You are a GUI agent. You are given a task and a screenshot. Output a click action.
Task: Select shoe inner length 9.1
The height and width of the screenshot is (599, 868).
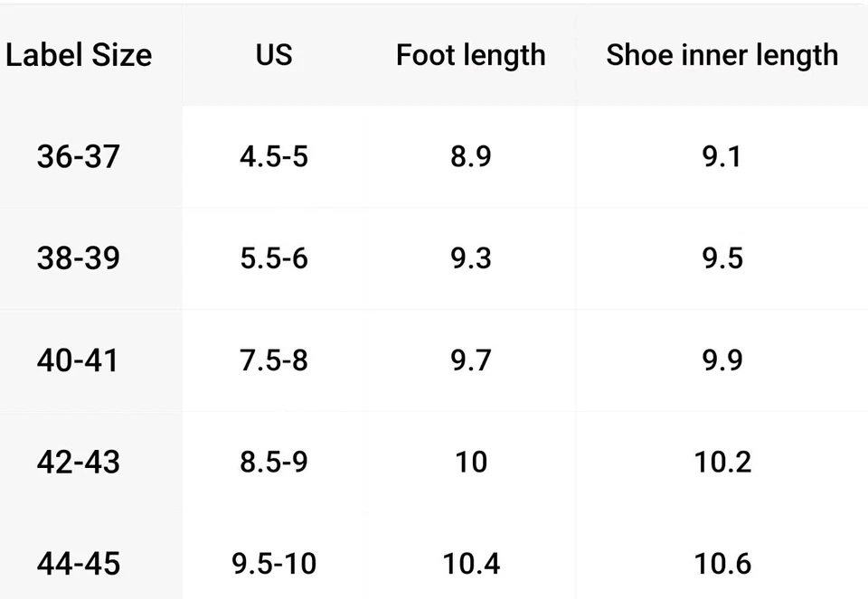(x=722, y=157)
